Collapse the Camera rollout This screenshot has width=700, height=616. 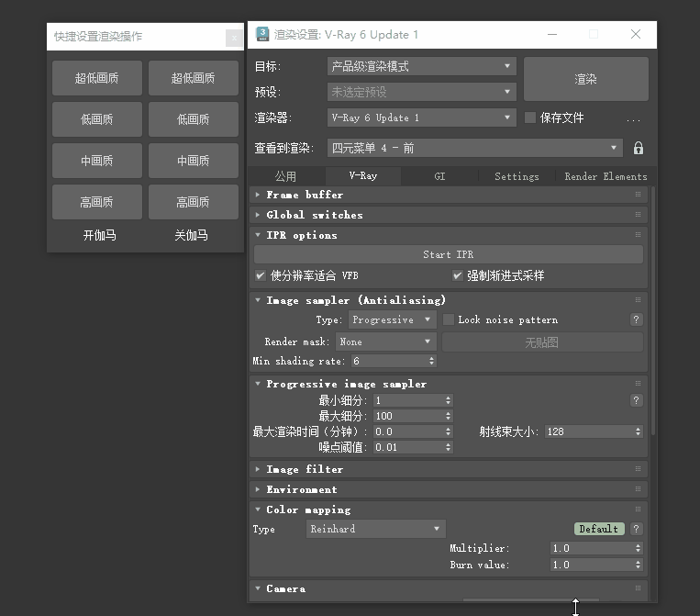coord(258,588)
